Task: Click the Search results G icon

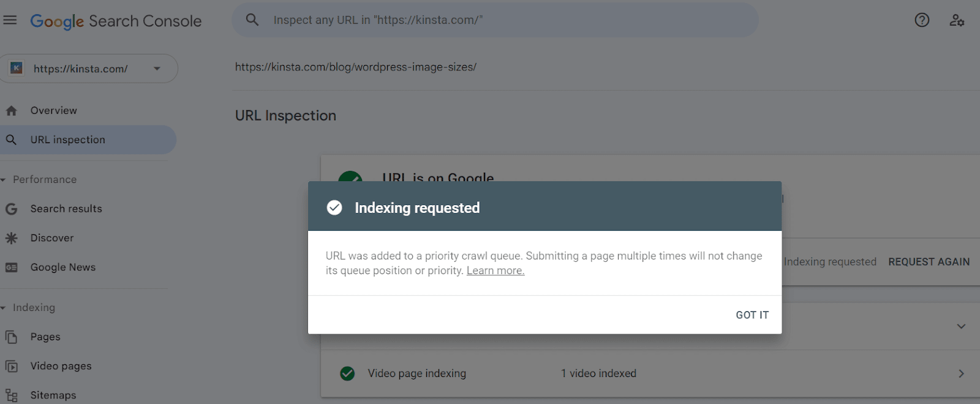Action: coord(11,209)
